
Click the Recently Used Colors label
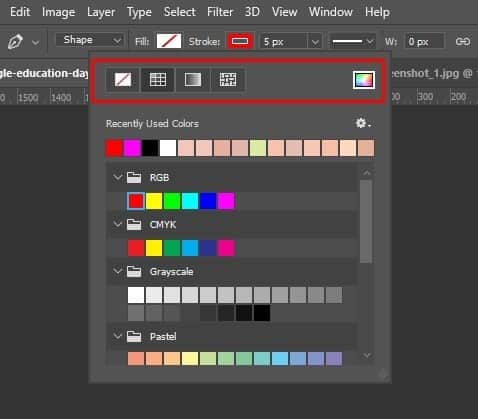click(x=152, y=124)
